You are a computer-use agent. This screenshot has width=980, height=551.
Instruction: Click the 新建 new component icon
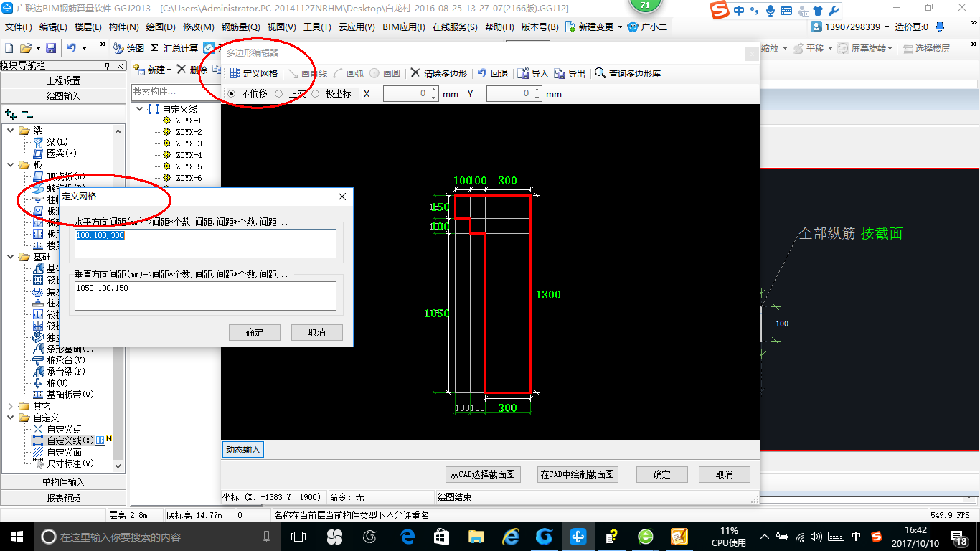(x=140, y=70)
